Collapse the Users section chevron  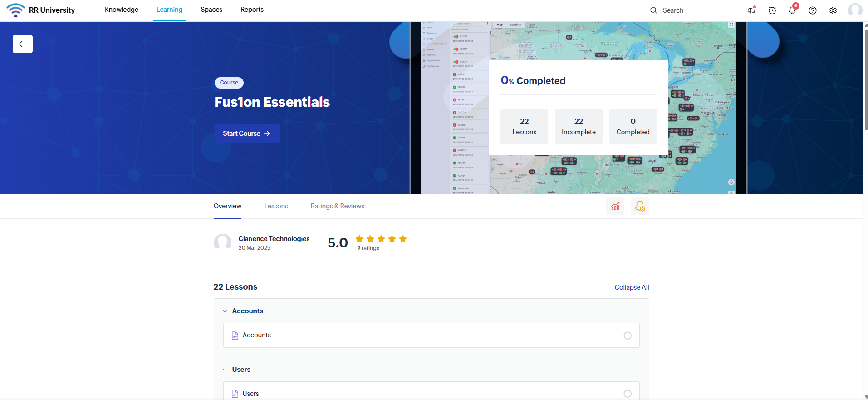[x=225, y=370]
